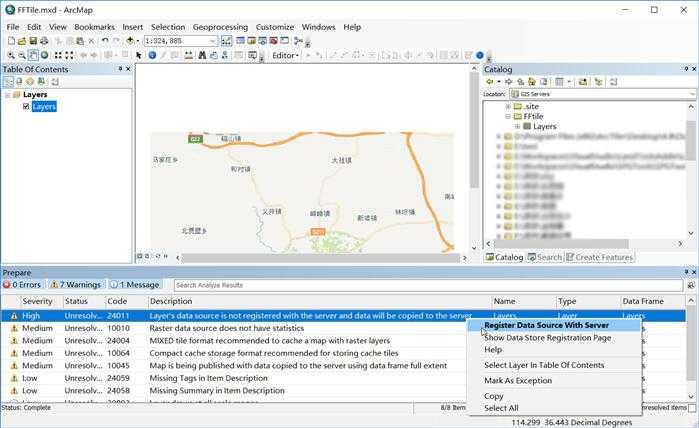Click into the Search Analyze Results field
Image resolution: width=699 pixels, height=428 pixels.
point(428,285)
